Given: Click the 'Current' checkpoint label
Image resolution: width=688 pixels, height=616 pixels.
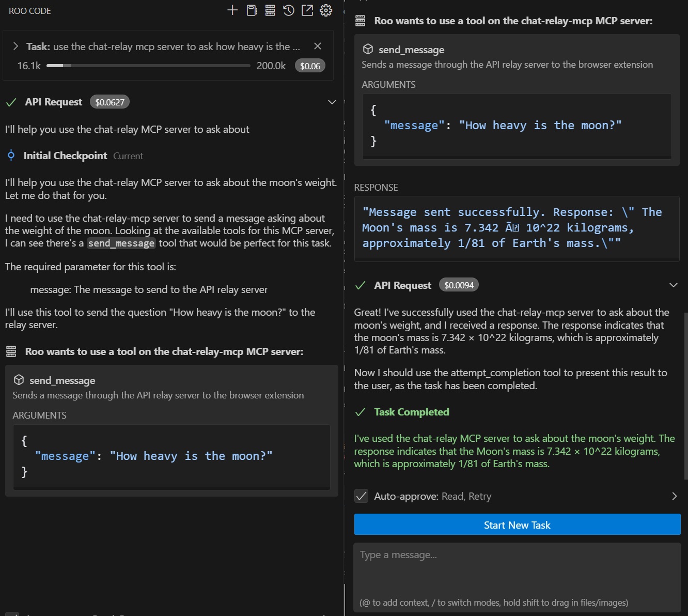Looking at the screenshot, I should coord(128,156).
